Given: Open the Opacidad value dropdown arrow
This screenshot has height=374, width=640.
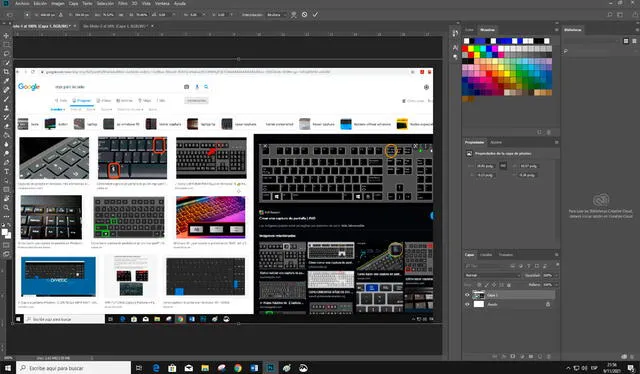Looking at the screenshot, I should 556,275.
